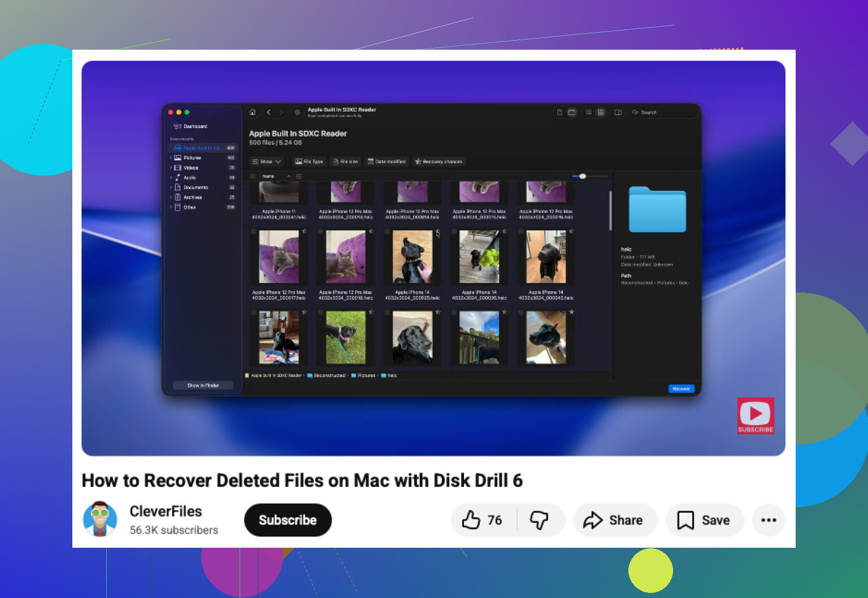Open the Show dropdown filter
Screen dimensions: 868x598
point(266,161)
